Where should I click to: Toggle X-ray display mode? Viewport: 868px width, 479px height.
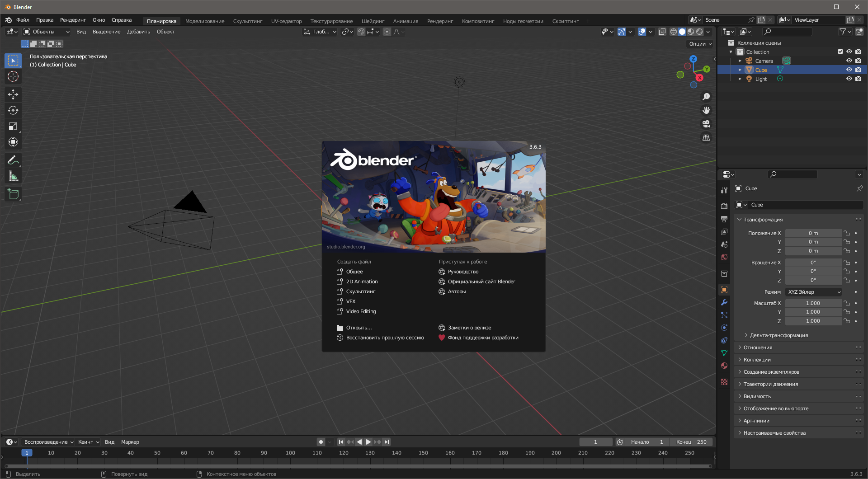click(662, 32)
